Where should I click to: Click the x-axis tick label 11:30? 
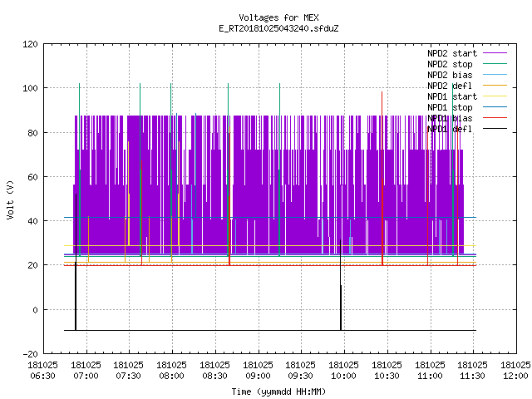[473, 376]
